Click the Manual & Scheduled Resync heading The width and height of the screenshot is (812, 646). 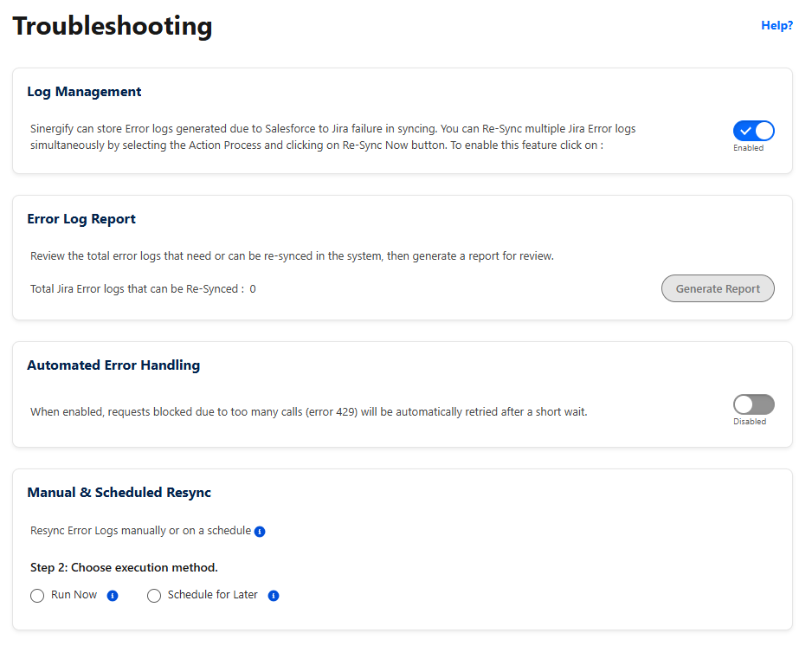119,493
